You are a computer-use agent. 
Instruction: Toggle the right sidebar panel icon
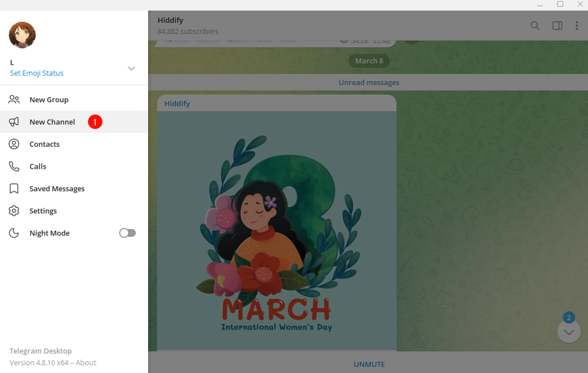pos(557,25)
